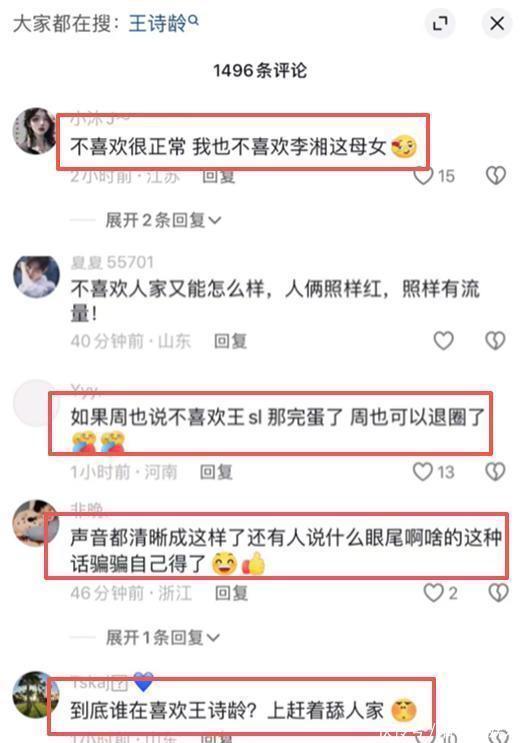Dislike the comment about 周也可以退圈了
The image size is (526, 743).
496,471
